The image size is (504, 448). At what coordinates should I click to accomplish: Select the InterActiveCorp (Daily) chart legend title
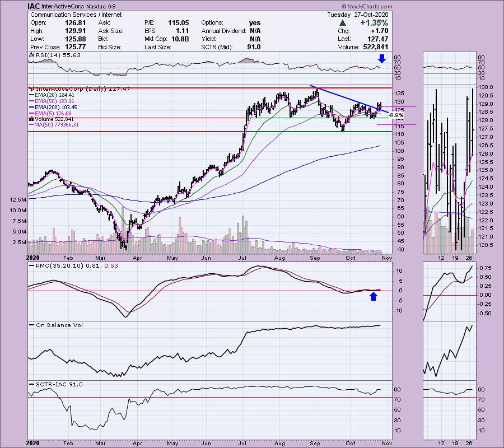click(x=83, y=88)
